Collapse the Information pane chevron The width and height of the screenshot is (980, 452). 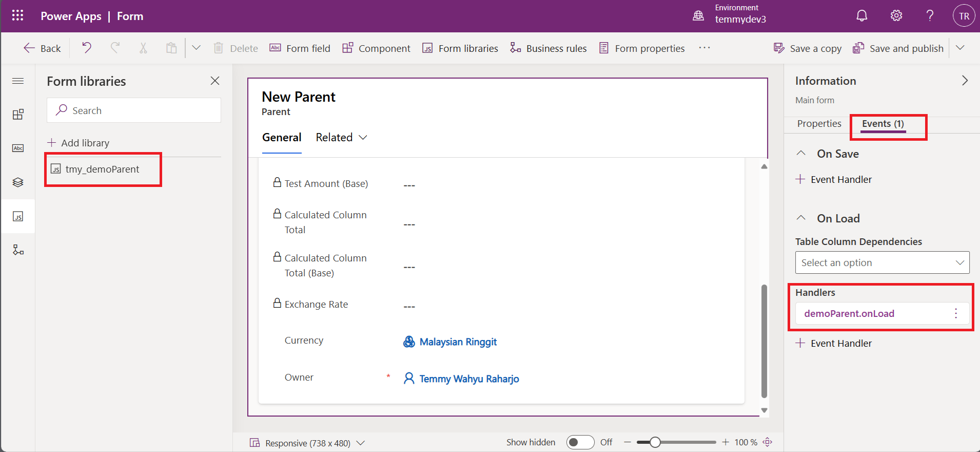(965, 81)
